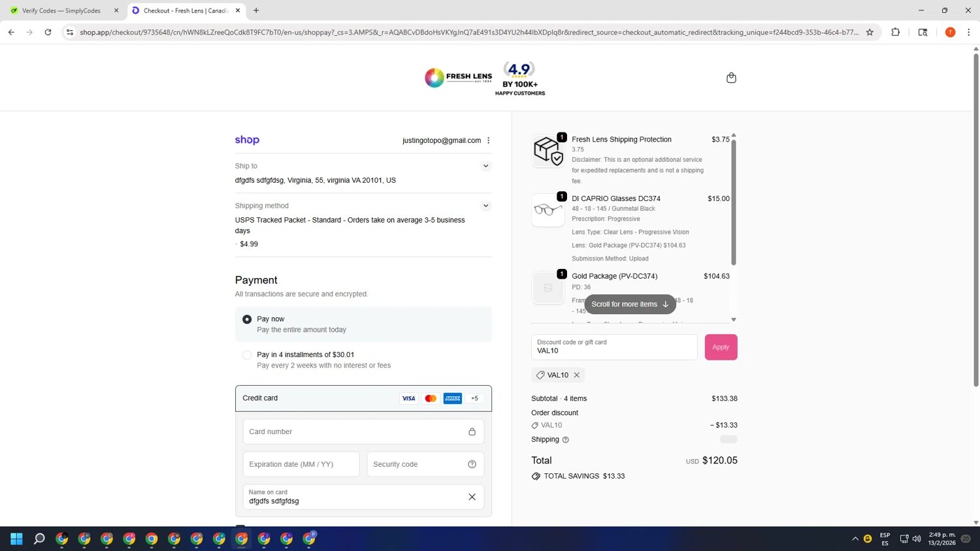Image resolution: width=980 pixels, height=551 pixels.
Task: Go back to previous page
Action: (11, 32)
